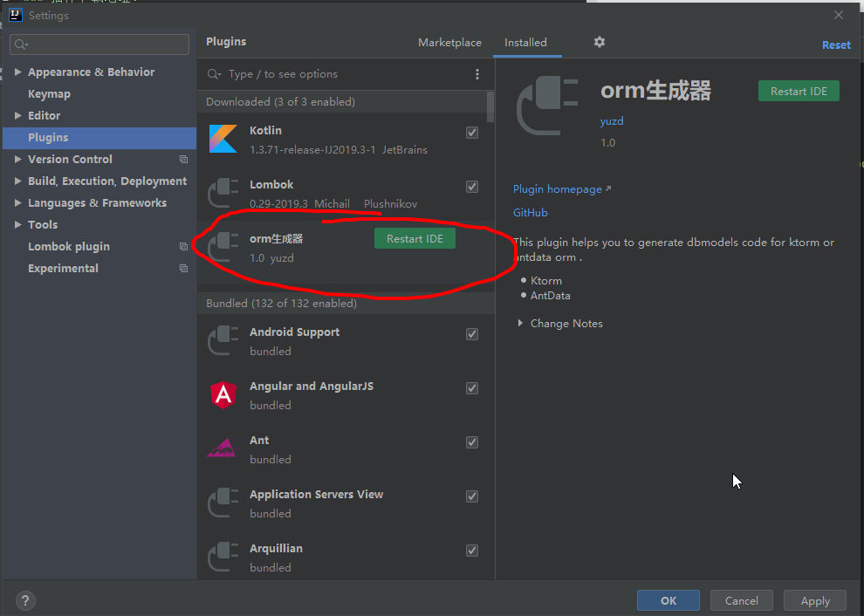The width and height of the screenshot is (864, 616).
Task: Open the plugin list options kebab menu
Action: [x=477, y=74]
